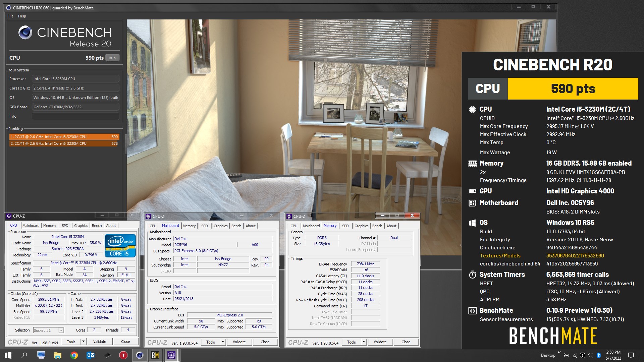Click the Info input field in Cinebench
Image resolution: width=644 pixels, height=362 pixels.
pos(75,116)
